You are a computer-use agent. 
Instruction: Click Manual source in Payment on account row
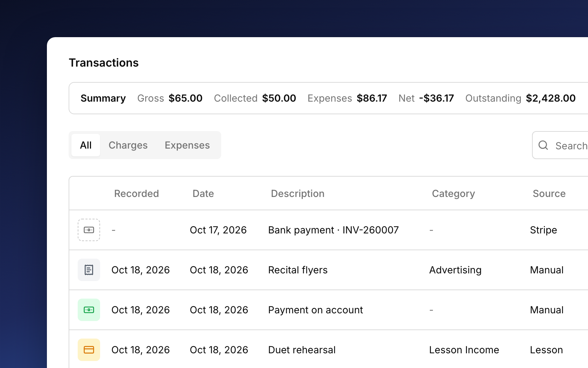[547, 310]
